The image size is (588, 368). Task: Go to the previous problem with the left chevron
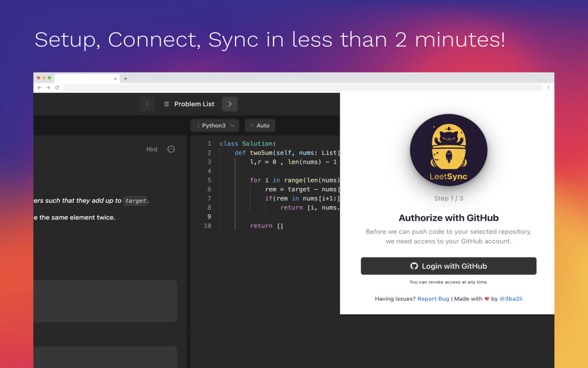tap(147, 103)
